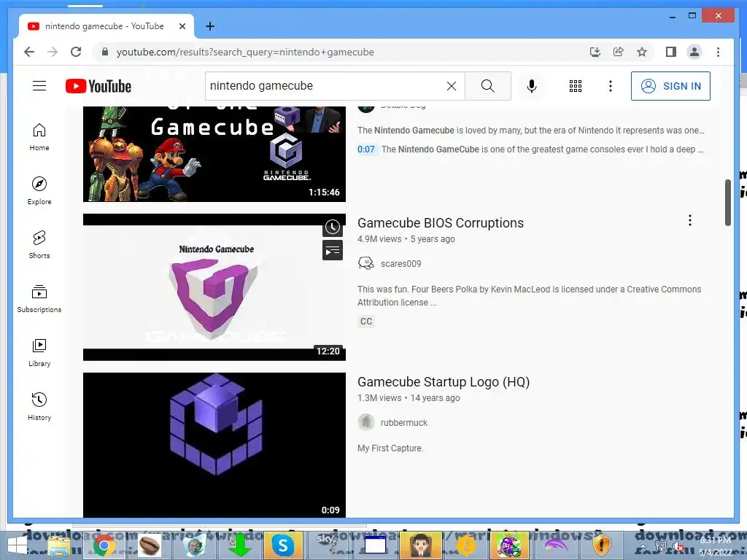Go to Home in sidebar
The width and height of the screenshot is (747, 560).
(x=39, y=137)
